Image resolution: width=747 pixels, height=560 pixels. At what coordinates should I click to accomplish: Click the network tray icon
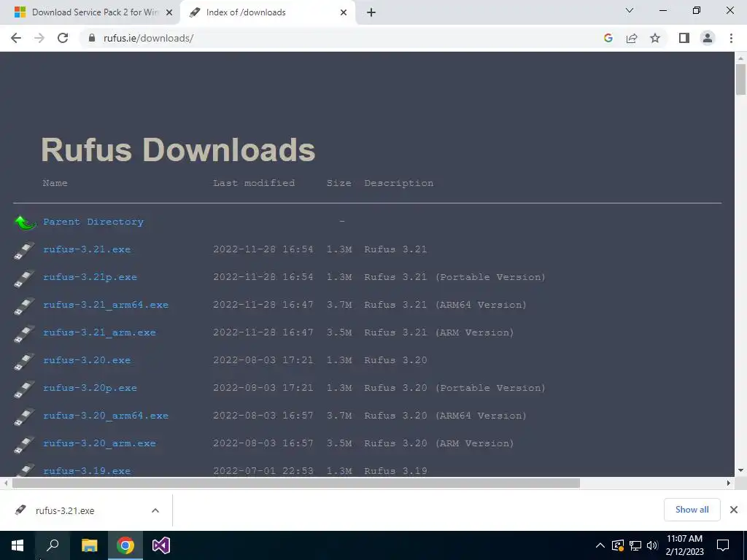click(635, 545)
